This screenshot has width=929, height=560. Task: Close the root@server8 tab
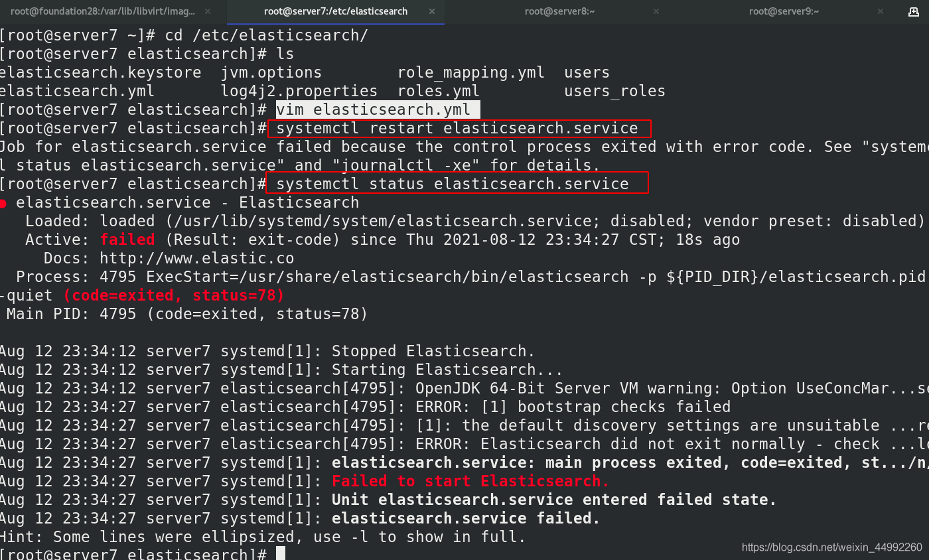point(656,11)
